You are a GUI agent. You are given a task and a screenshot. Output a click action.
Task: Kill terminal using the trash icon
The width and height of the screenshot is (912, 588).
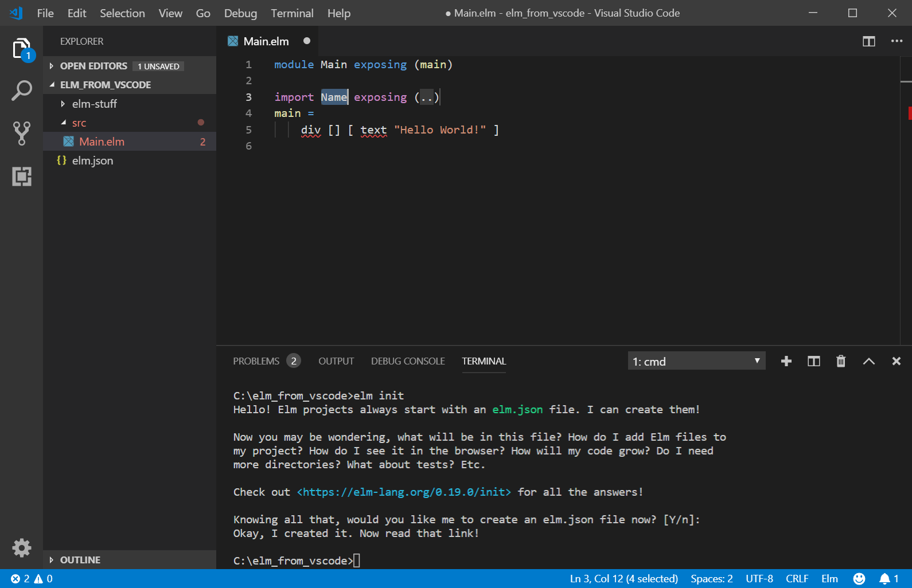tap(840, 361)
